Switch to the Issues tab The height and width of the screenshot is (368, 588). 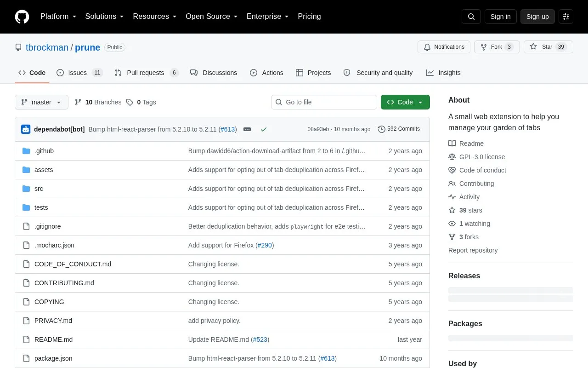[79, 73]
